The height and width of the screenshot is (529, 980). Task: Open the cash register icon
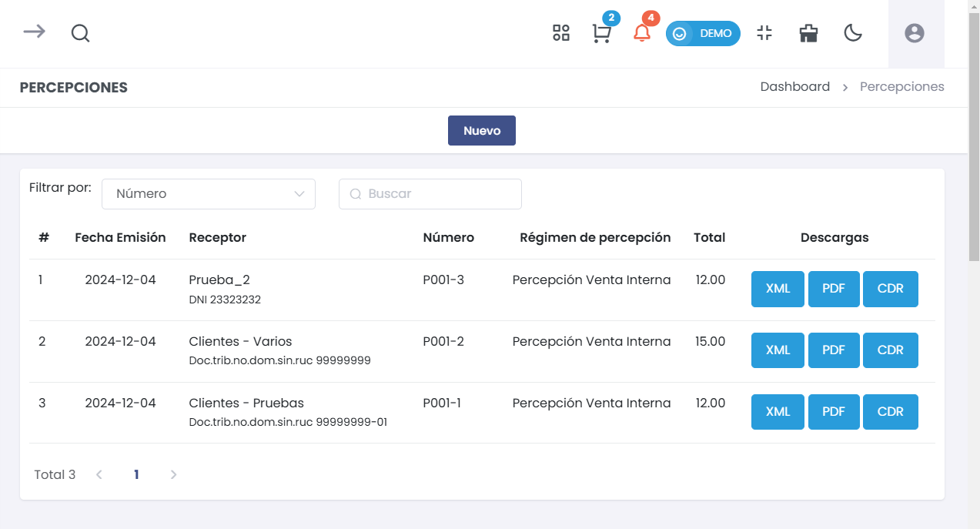click(808, 33)
